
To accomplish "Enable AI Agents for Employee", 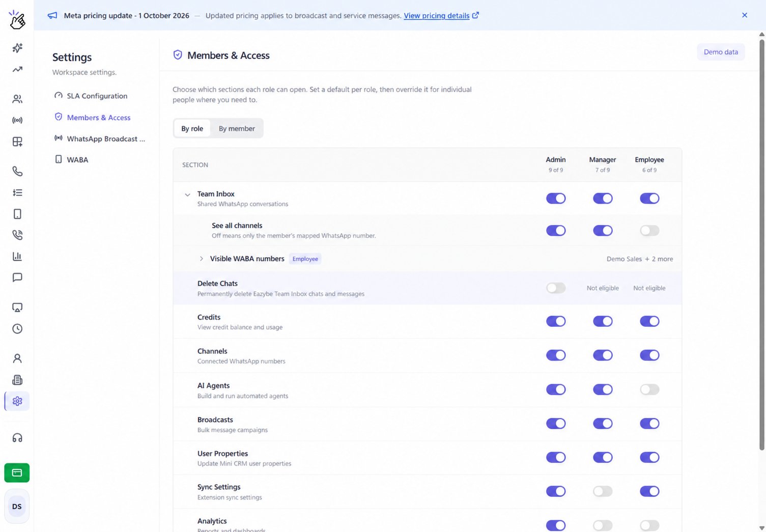I will pyautogui.click(x=649, y=389).
